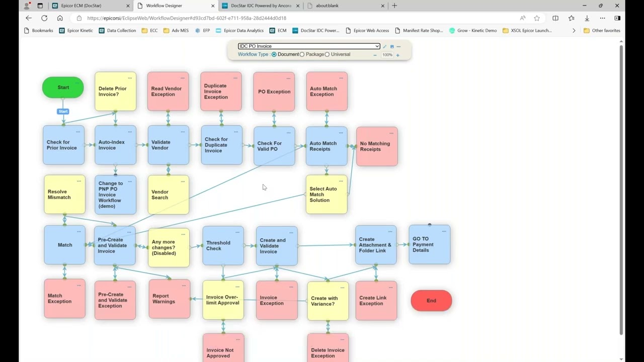The width and height of the screenshot is (644, 362).
Task: Open ellipsis menu on Read Vendor Exception node
Action: click(183, 78)
